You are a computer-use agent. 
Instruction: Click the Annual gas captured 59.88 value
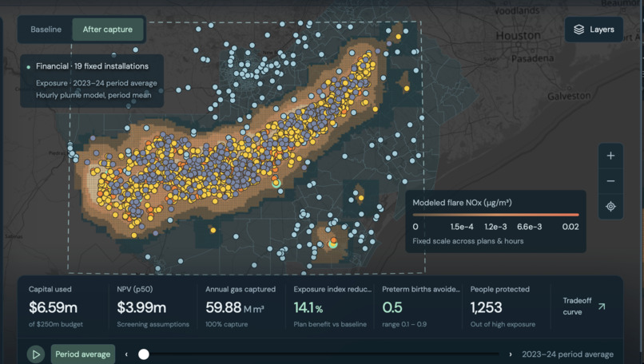(x=223, y=307)
